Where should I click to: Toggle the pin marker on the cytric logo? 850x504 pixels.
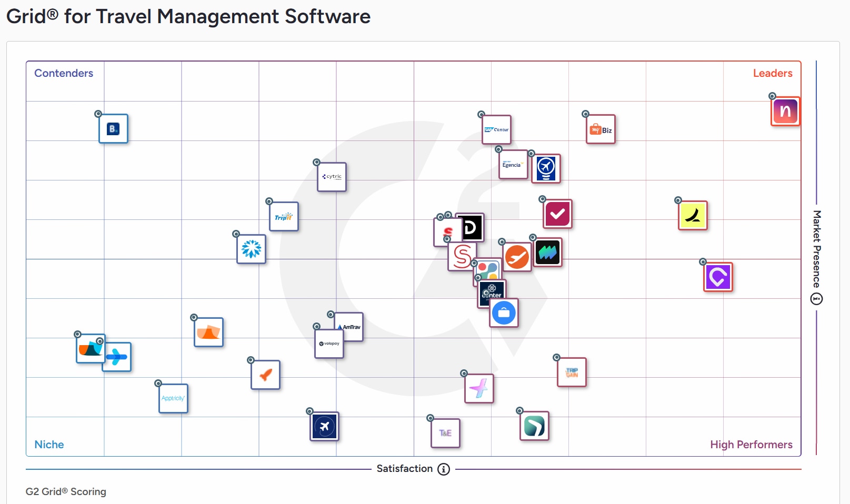tap(316, 162)
